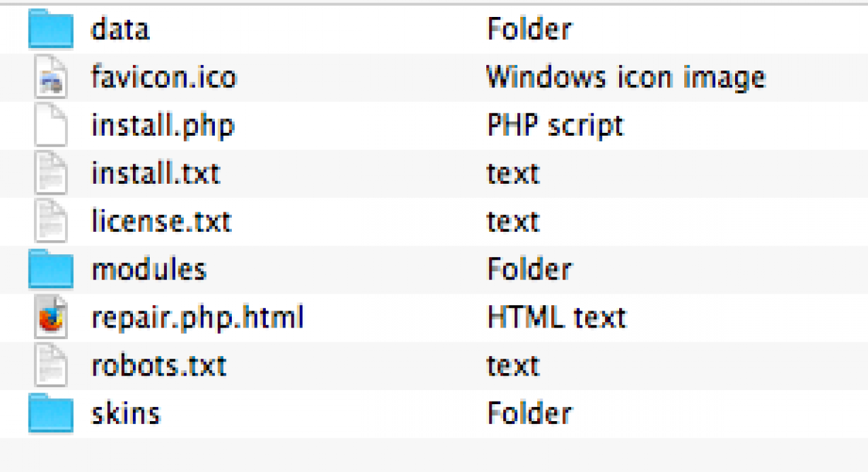Click the blank install.php file icon
The height and width of the screenshot is (472, 868).
tap(51, 126)
